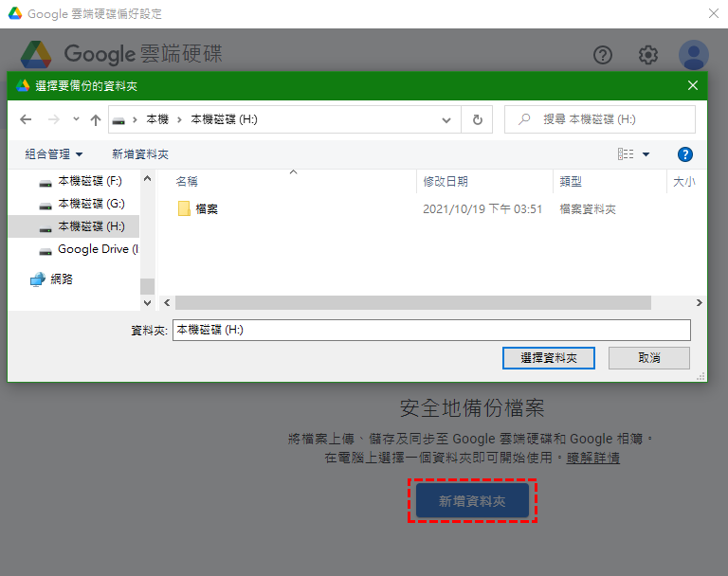
Task: Expand the address bar history dropdown
Action: click(x=446, y=120)
